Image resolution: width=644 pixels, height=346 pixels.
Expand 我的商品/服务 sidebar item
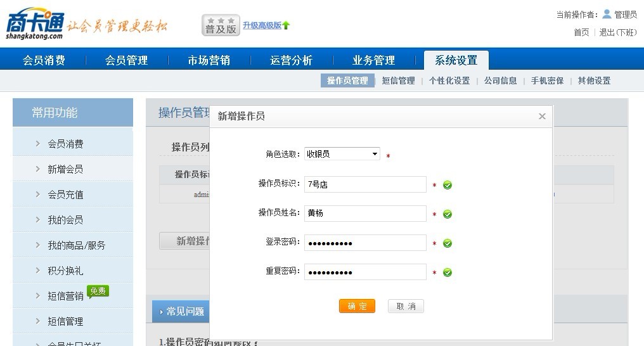[76, 245]
